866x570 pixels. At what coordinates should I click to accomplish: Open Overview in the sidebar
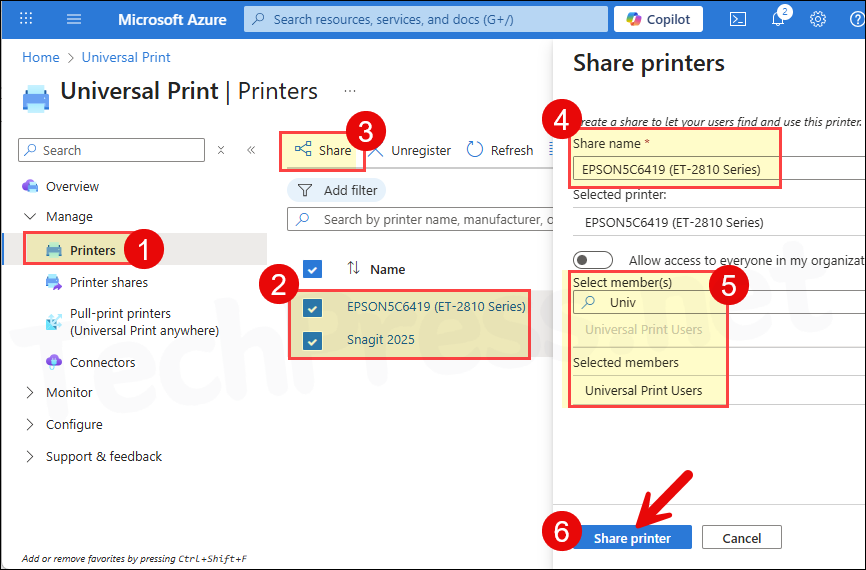pyautogui.click(x=72, y=187)
